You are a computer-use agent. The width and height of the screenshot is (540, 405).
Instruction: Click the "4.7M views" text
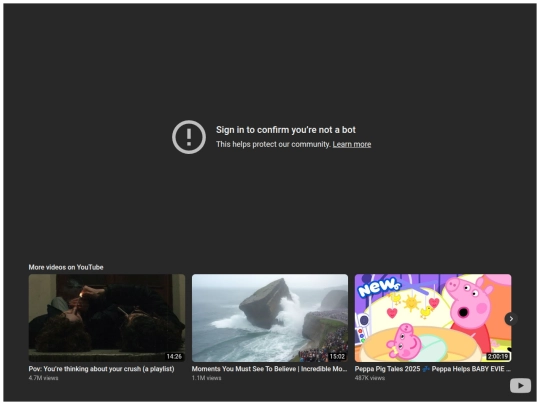(x=43, y=378)
